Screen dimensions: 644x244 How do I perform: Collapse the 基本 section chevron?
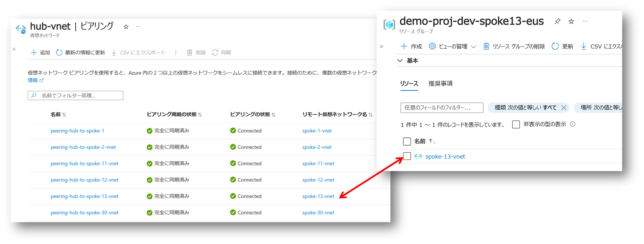coord(400,60)
